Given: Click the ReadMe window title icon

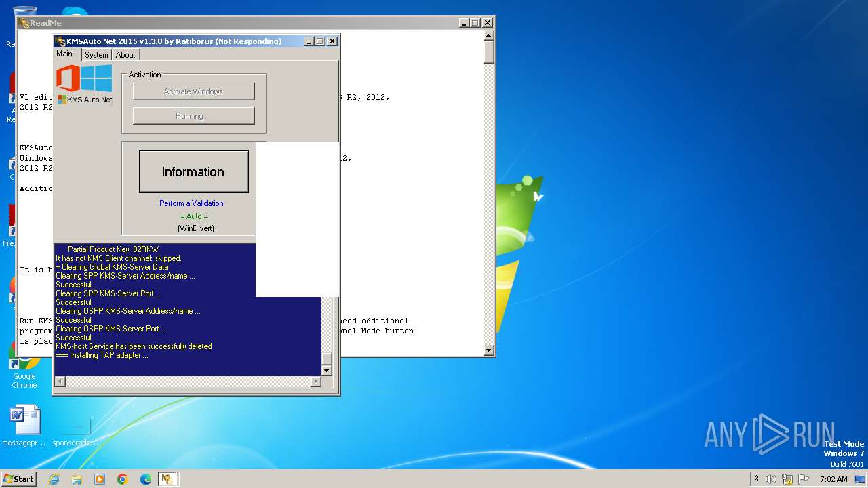Looking at the screenshot, I should 24,23.
